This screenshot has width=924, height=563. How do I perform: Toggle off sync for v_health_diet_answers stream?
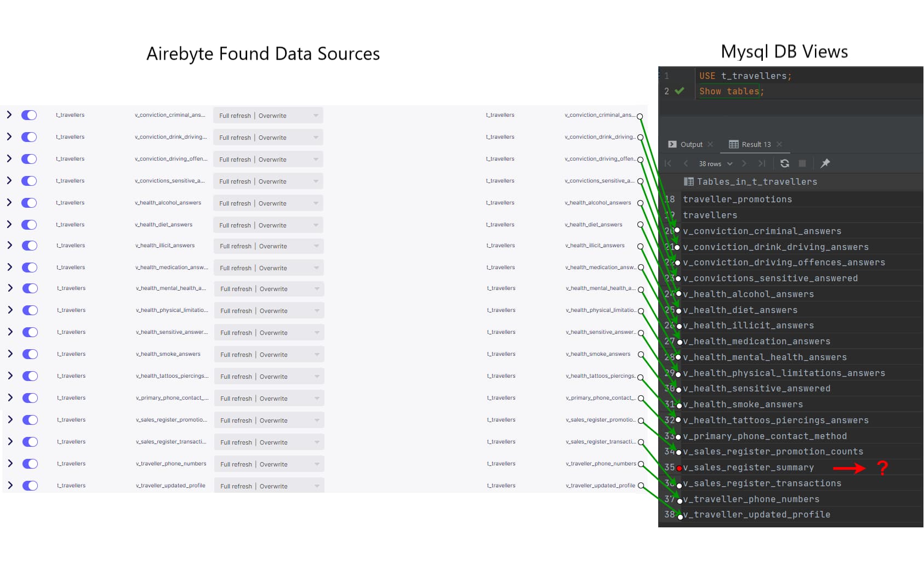click(x=29, y=225)
